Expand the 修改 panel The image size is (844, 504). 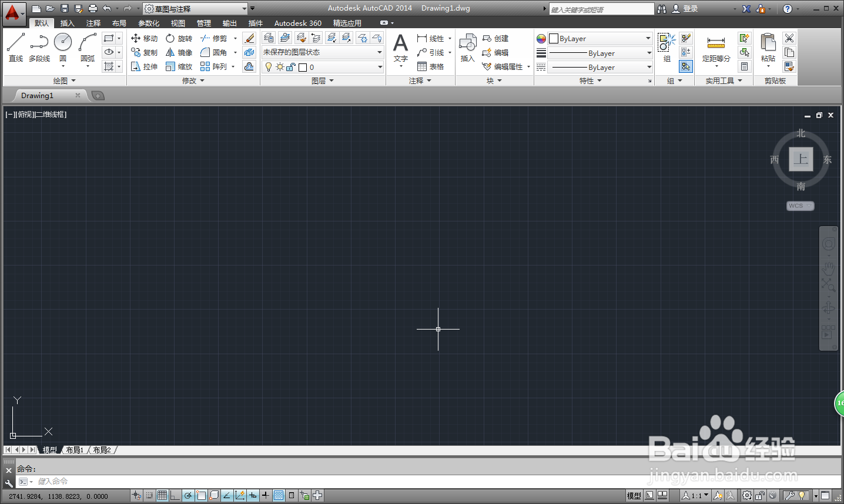(193, 80)
